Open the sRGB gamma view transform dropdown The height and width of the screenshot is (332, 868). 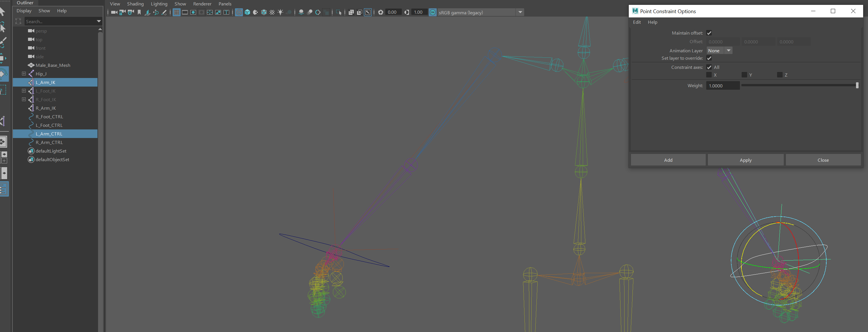(520, 13)
